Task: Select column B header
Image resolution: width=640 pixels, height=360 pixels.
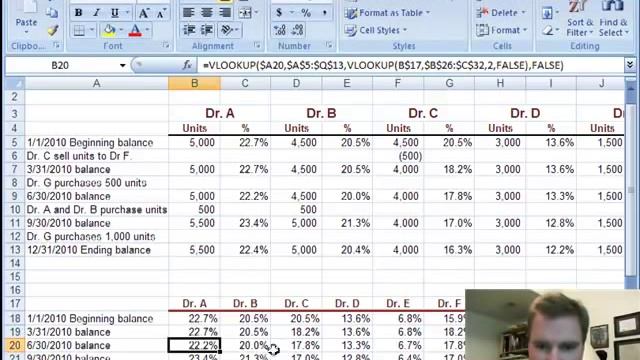Action: pyautogui.click(x=194, y=83)
